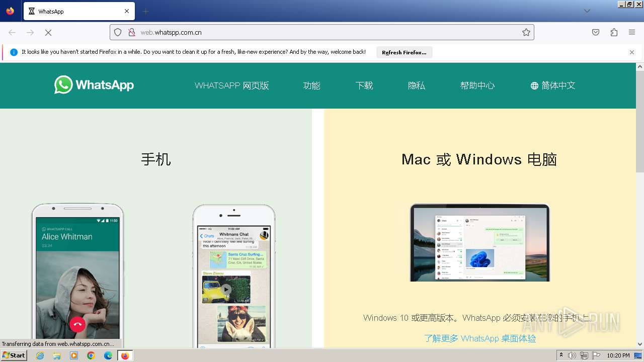Bookmark this page with the star

pyautogui.click(x=526, y=32)
